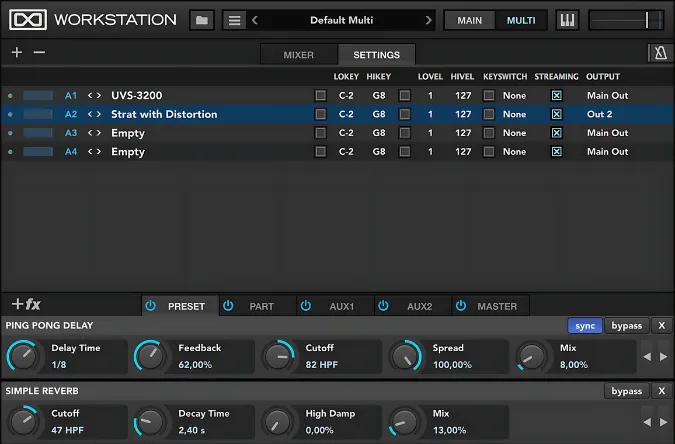Move Ping Pong Delay right arrow

point(663,357)
